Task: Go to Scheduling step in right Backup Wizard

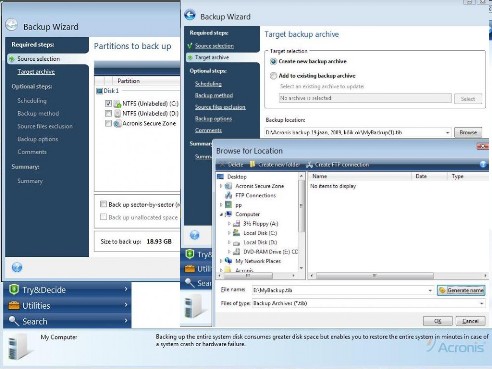Action: [208, 84]
